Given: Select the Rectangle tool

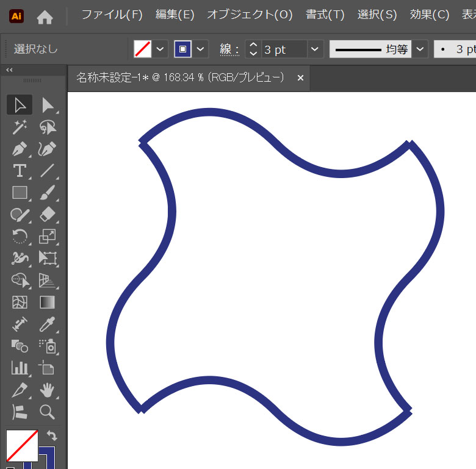Looking at the screenshot, I should click(20, 192).
